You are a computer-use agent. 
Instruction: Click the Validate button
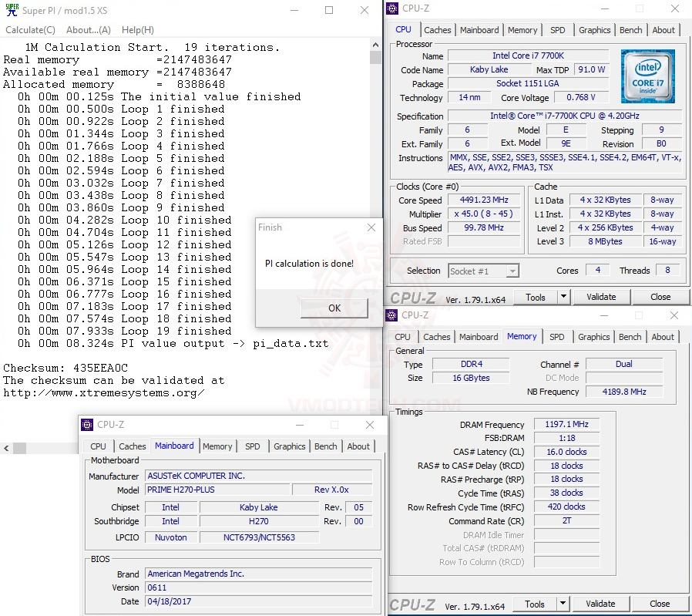point(601,297)
